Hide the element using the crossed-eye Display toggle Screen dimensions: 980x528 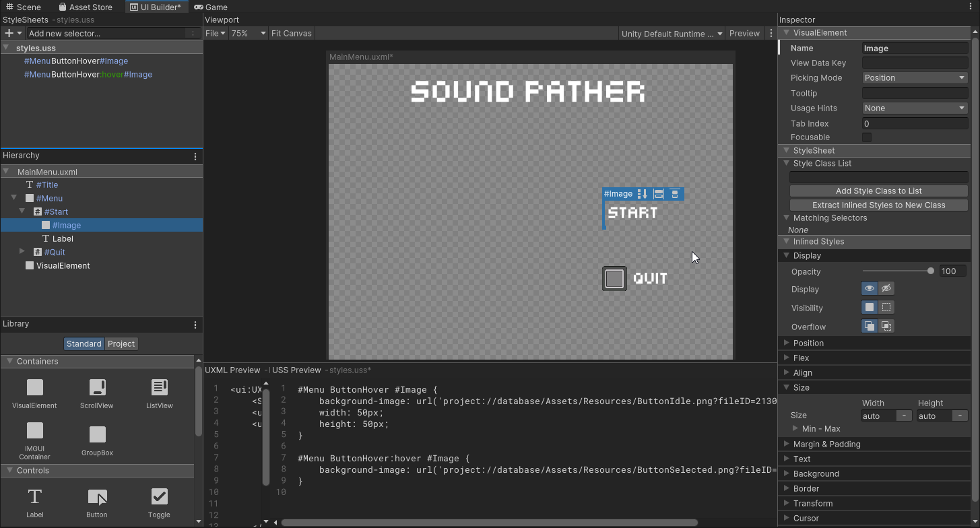[x=886, y=288]
